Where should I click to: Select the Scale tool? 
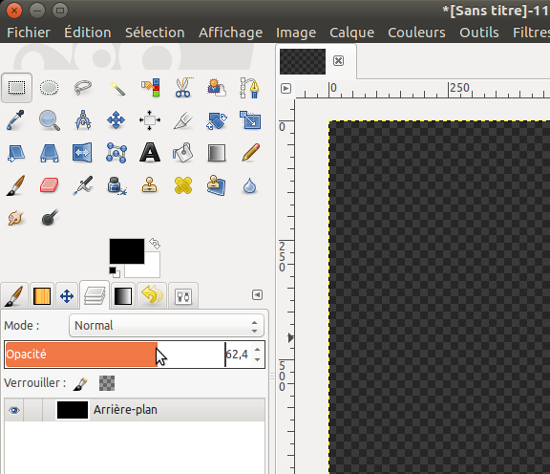coord(250,120)
